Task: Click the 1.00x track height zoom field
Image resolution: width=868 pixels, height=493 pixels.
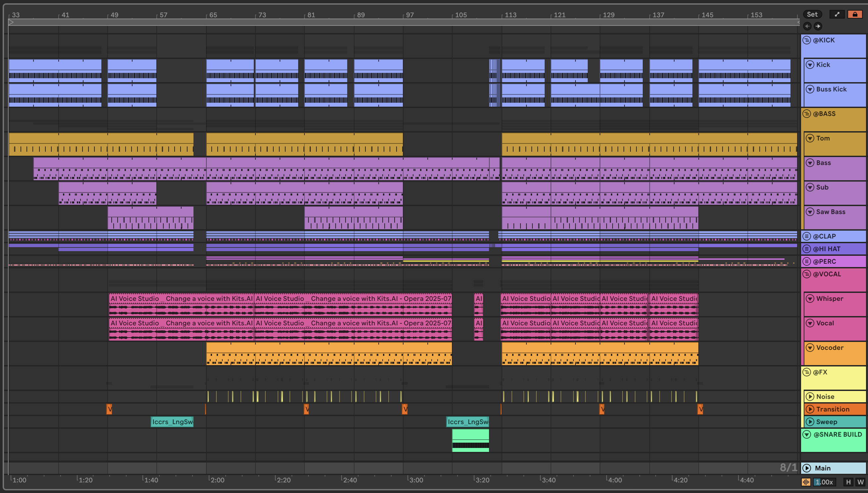Action: pos(824,482)
